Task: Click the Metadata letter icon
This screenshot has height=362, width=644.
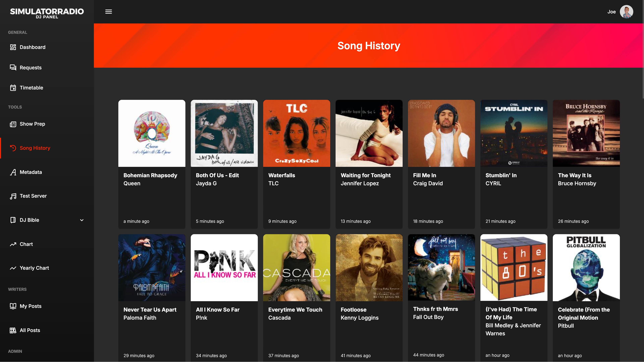Action: pos(13,172)
